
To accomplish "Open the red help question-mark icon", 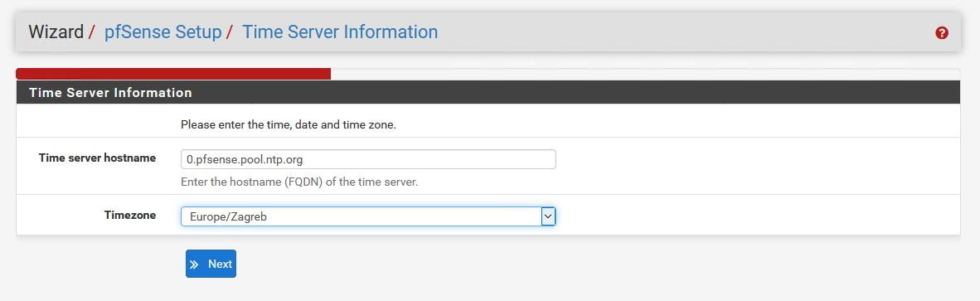I will tap(941, 33).
